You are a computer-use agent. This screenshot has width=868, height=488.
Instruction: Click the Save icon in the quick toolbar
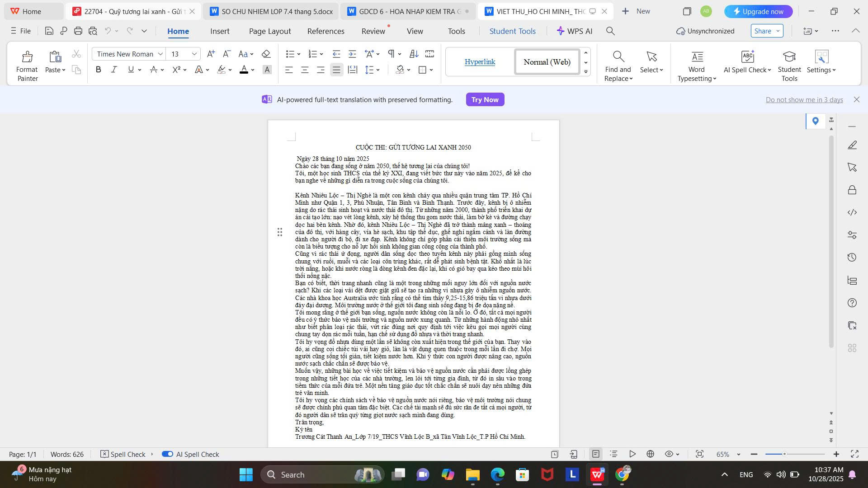tap(49, 31)
